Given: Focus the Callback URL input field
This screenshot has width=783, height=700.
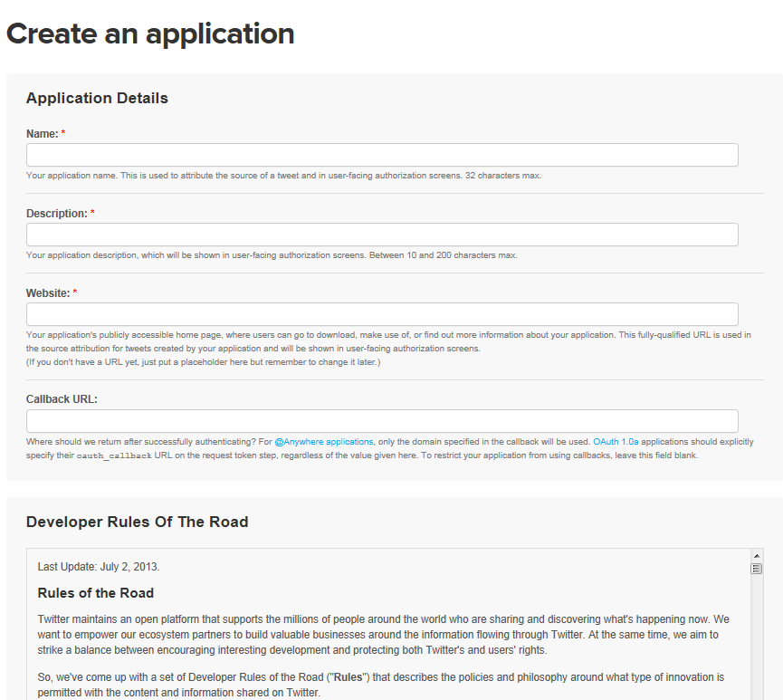Looking at the screenshot, I should 382,421.
